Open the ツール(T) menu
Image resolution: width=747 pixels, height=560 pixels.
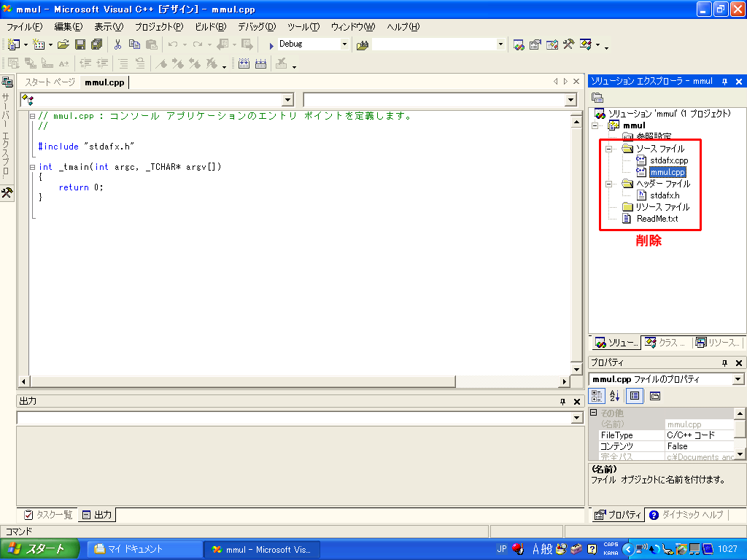303,27
